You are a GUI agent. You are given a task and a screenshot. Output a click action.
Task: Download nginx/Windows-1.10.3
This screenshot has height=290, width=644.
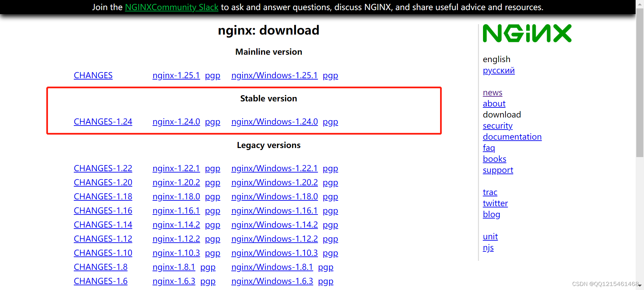point(274,253)
